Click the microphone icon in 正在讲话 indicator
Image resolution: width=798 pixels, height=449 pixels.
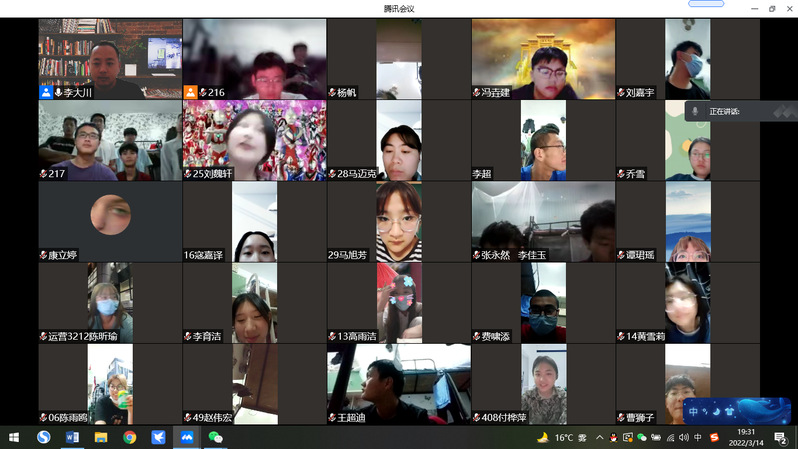point(693,111)
